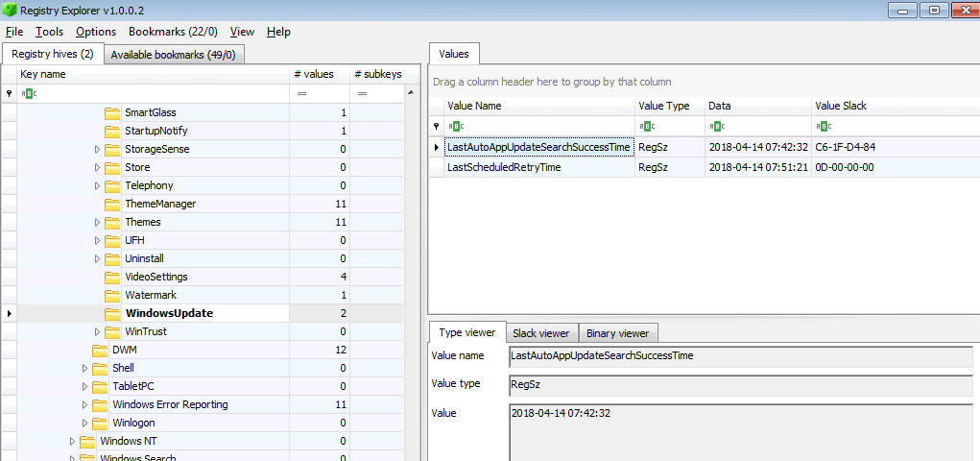
Task: Click the Value Type filter condition icon
Action: pos(648,127)
